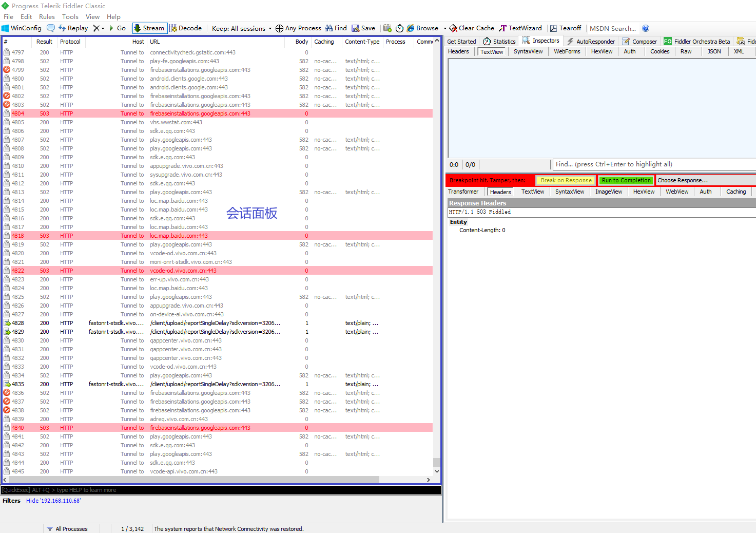Open the Keep: All sessions dropdown
Screen dimensions: 756x533
click(241, 28)
